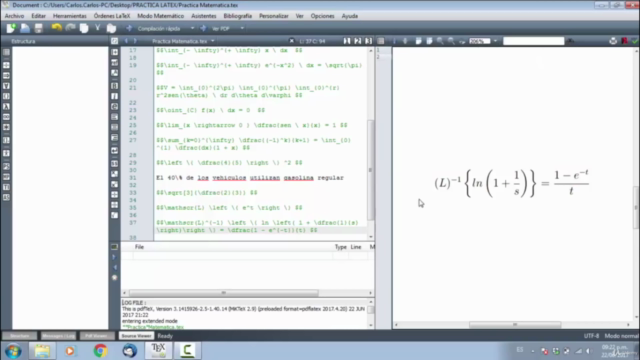640x360 pixels.
Task: Open Windows Explorer from the taskbar
Action: (x=42, y=351)
